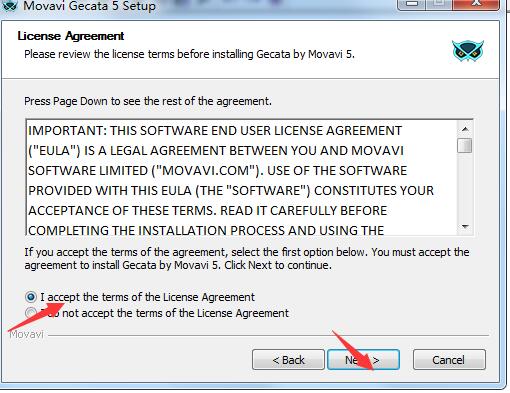The image size is (510, 393).
Task: Close the setup window with the X
Action: click(477, 5)
